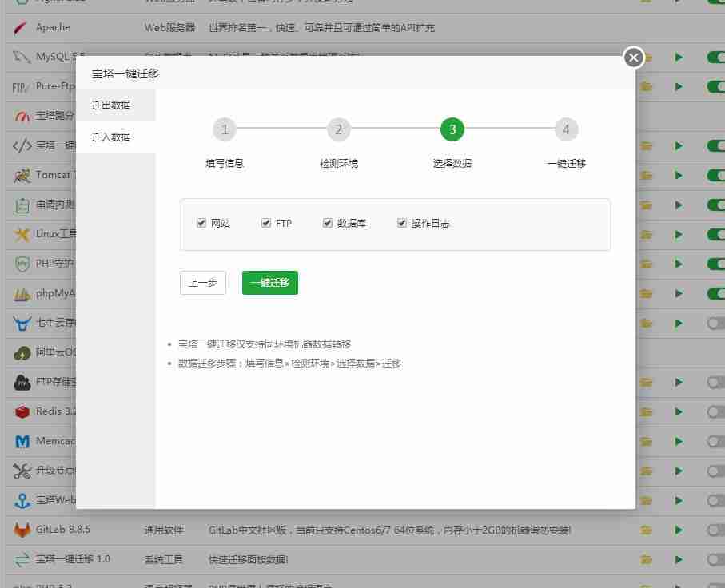Click the 一键迁移 green button

(269, 282)
